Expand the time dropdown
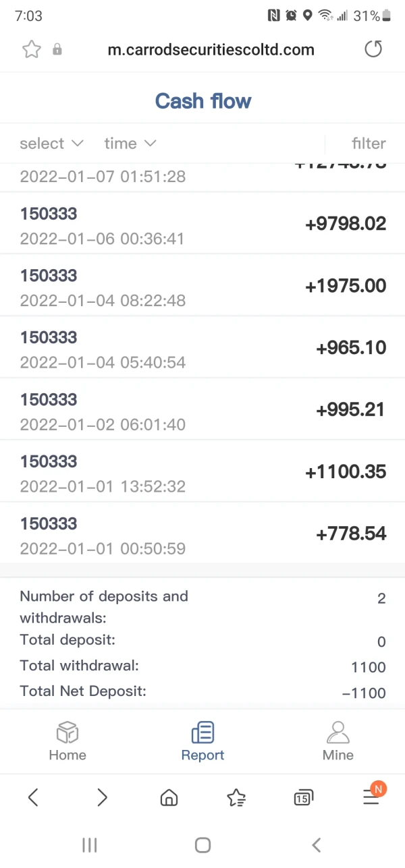Viewport: 405px width, 868px height. pyautogui.click(x=130, y=144)
